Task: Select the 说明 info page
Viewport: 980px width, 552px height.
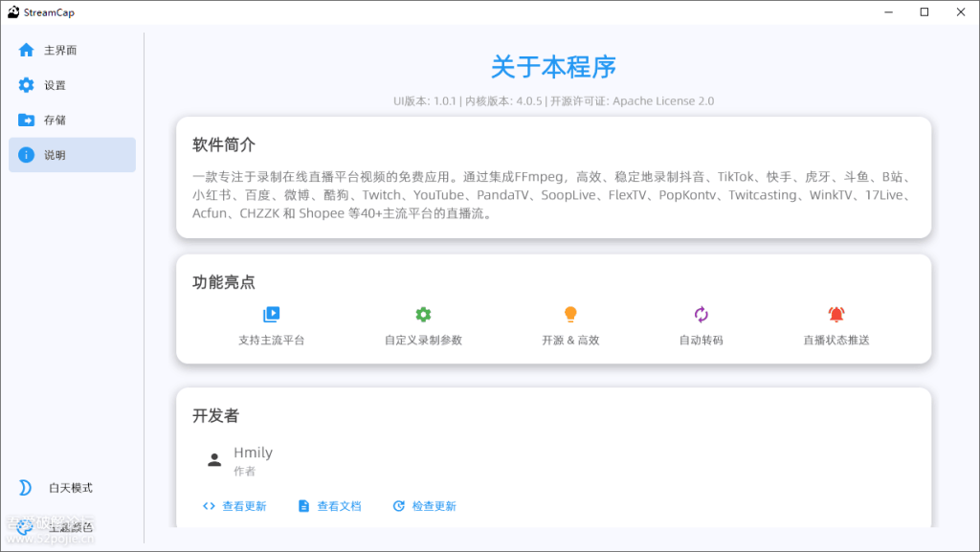Action: 72,155
